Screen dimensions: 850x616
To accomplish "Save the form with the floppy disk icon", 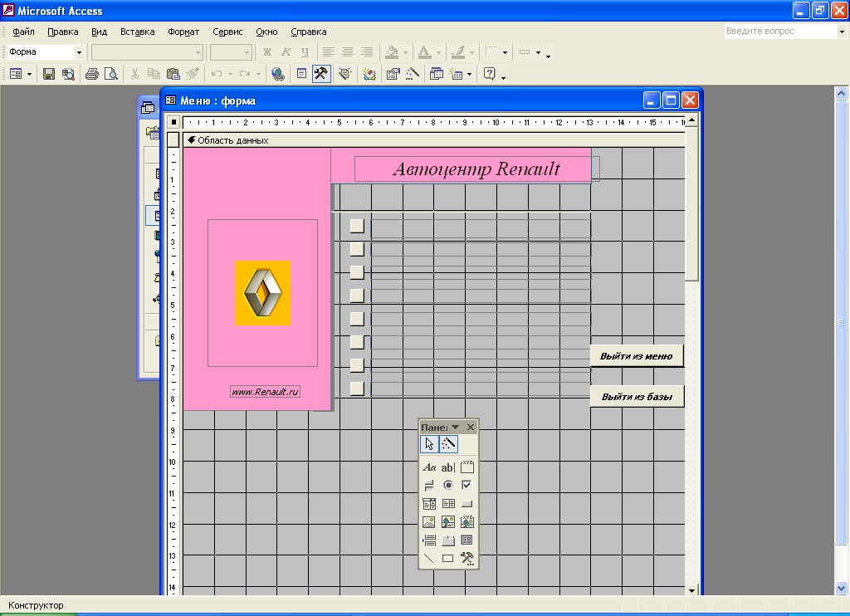I will 49,74.
